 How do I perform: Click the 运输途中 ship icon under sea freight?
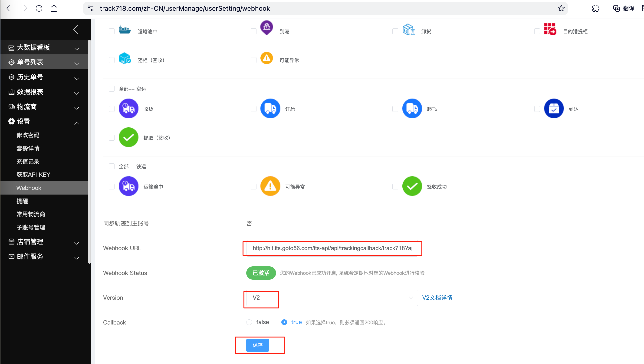pyautogui.click(x=125, y=30)
